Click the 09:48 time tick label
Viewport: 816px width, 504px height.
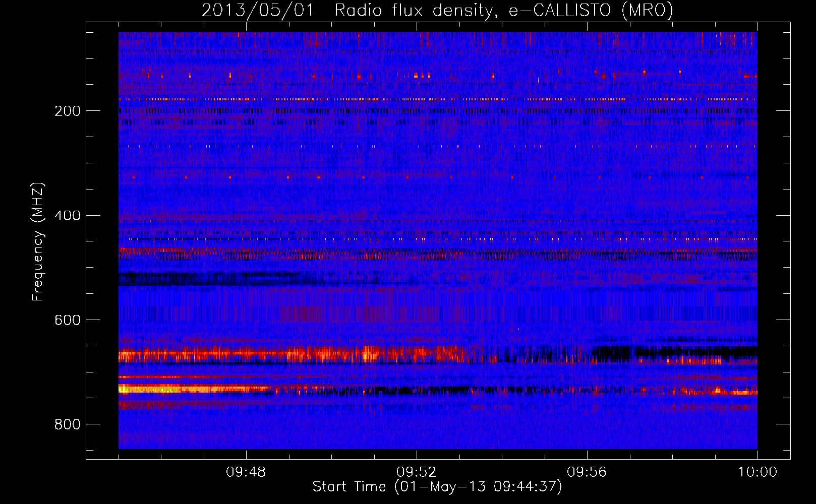pyautogui.click(x=246, y=472)
